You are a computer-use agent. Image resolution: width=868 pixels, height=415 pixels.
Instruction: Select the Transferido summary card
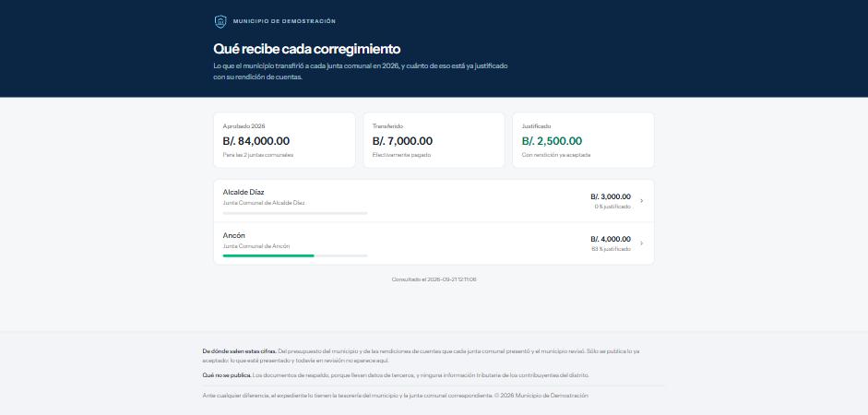pos(434,140)
